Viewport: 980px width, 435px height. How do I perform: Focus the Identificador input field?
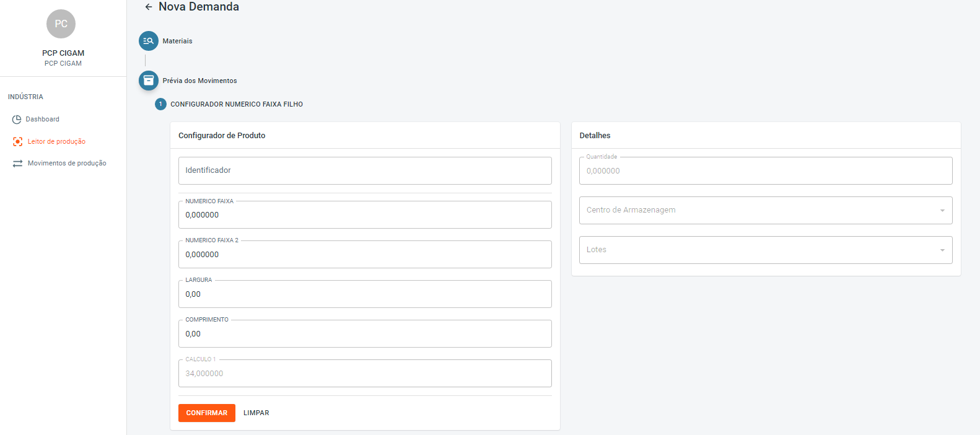(x=365, y=170)
